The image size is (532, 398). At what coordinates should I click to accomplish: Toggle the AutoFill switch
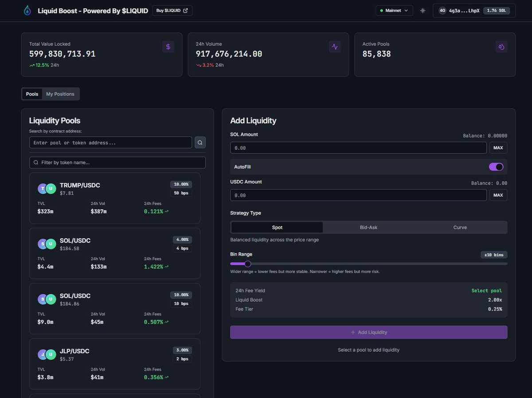[496, 167]
